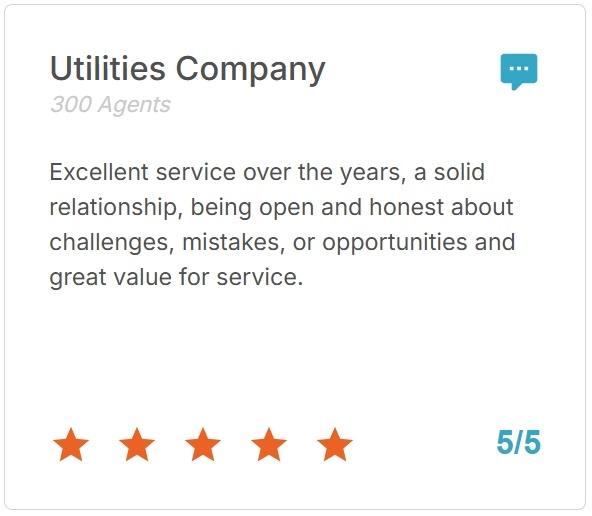Select the fifth orange rating star
Viewport: 592px width, 516px height.
tap(335, 444)
